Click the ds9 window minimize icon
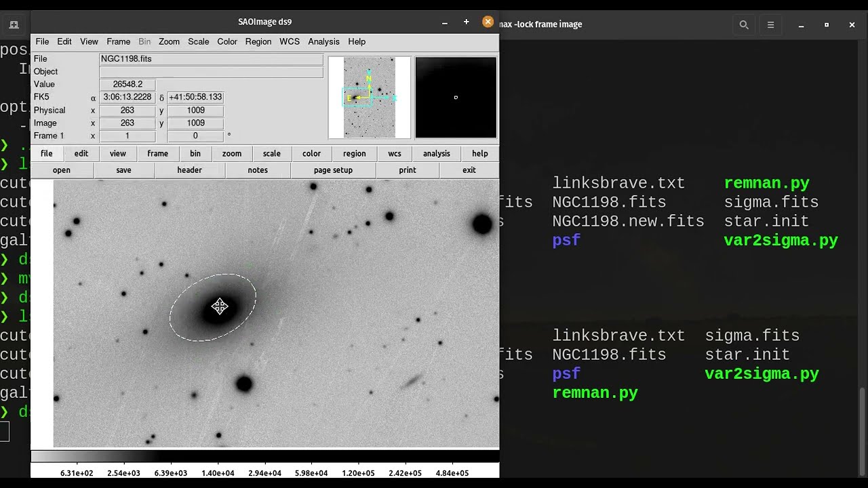The width and height of the screenshot is (868, 488). click(445, 22)
